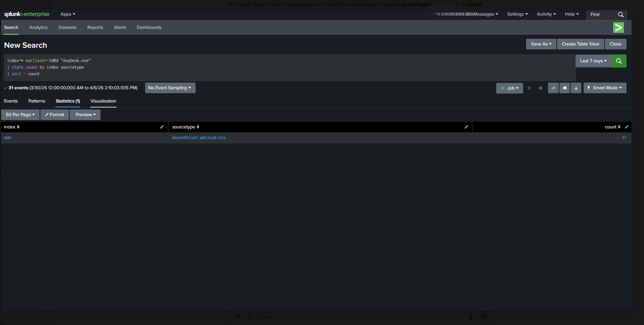
Task: Stop the search job
Action: pos(540,88)
